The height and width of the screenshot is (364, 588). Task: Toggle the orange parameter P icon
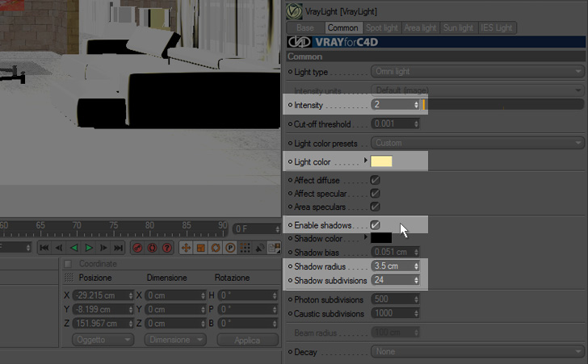[230, 248]
